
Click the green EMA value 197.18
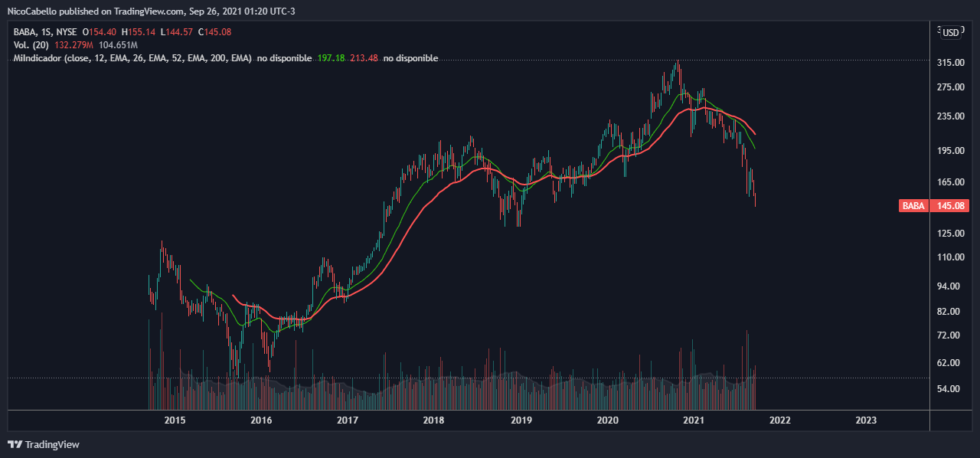tap(332, 58)
